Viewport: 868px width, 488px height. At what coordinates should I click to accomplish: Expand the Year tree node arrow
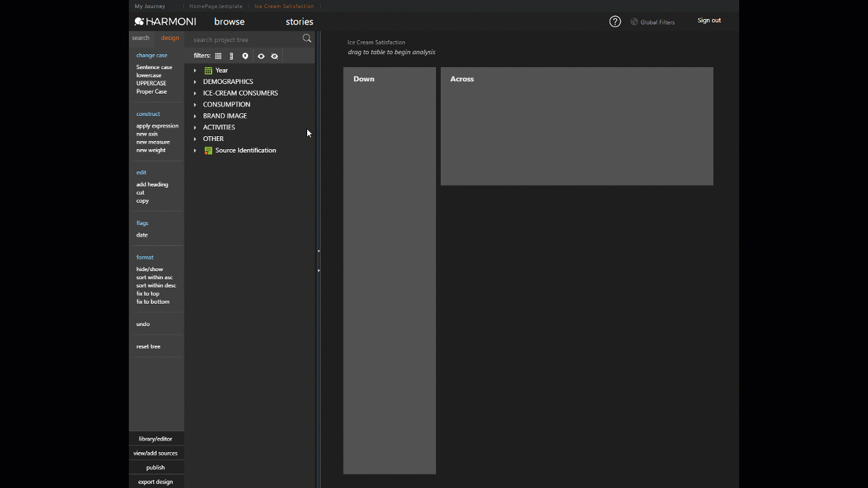point(195,70)
